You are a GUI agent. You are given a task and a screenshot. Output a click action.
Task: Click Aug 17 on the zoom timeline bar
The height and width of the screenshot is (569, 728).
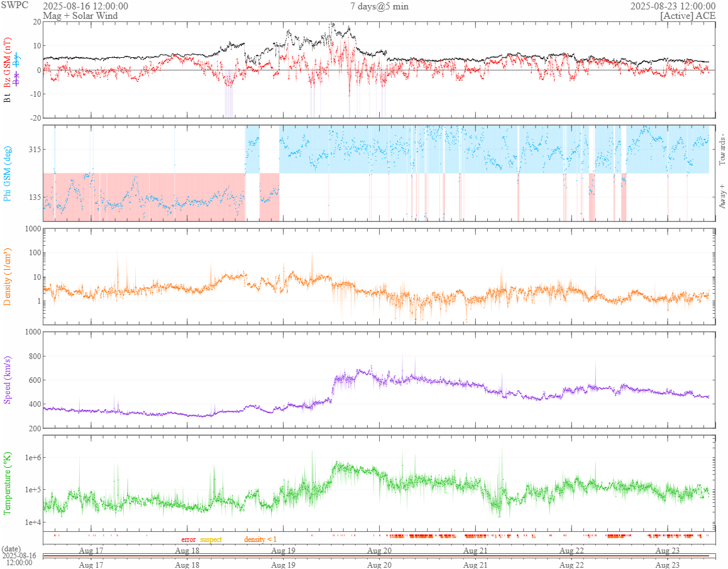pyautogui.click(x=91, y=565)
